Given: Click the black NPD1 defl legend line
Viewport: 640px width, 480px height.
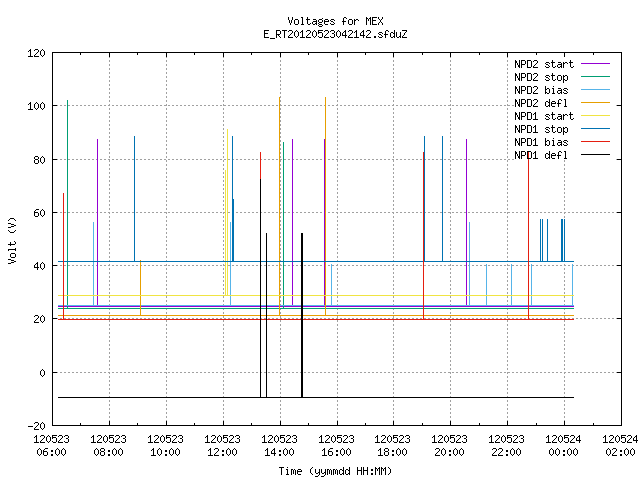Looking at the screenshot, I should pyautogui.click(x=595, y=155).
